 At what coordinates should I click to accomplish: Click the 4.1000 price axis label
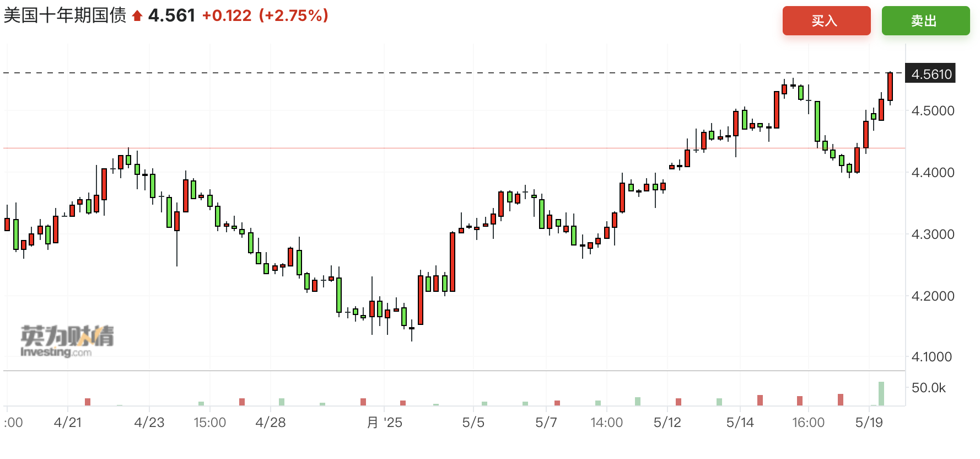click(931, 357)
